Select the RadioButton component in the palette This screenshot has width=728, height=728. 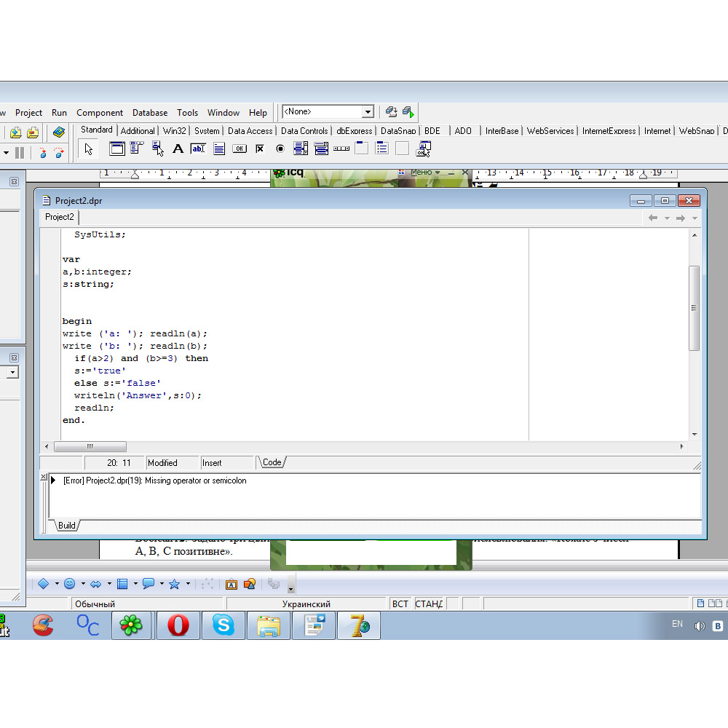(280, 149)
